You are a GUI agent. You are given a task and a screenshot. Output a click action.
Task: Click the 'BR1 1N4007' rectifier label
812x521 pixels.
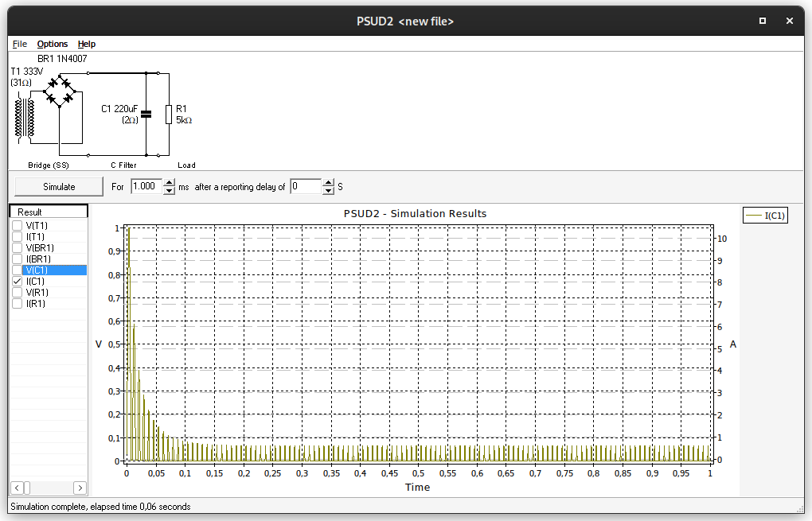click(x=62, y=59)
